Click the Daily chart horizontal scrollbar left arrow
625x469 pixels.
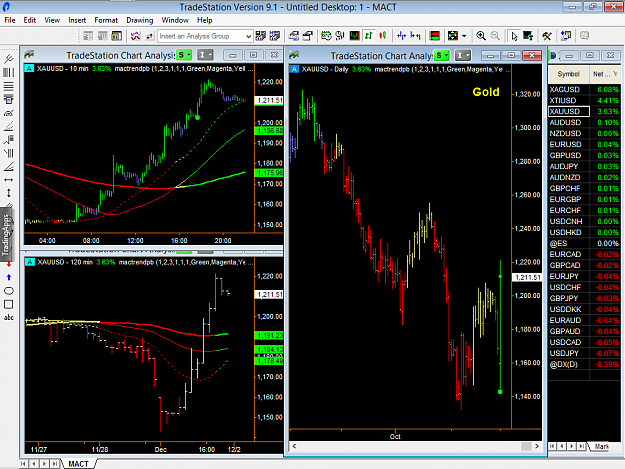click(295, 446)
